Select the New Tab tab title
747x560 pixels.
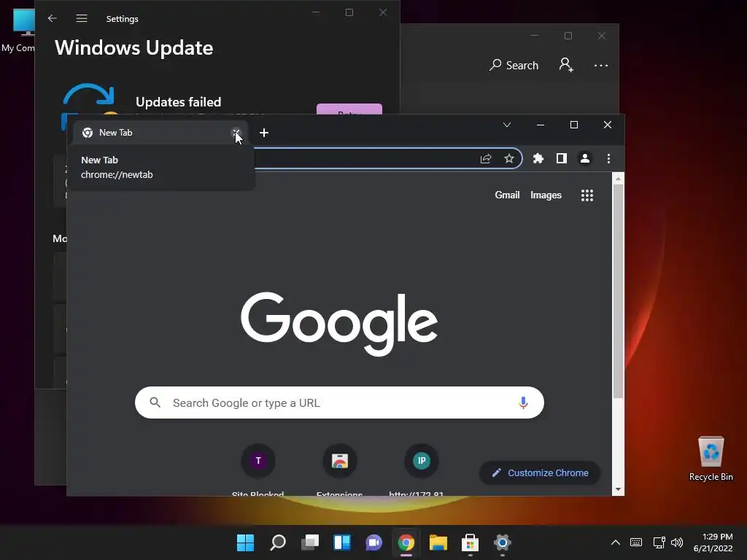[116, 133]
